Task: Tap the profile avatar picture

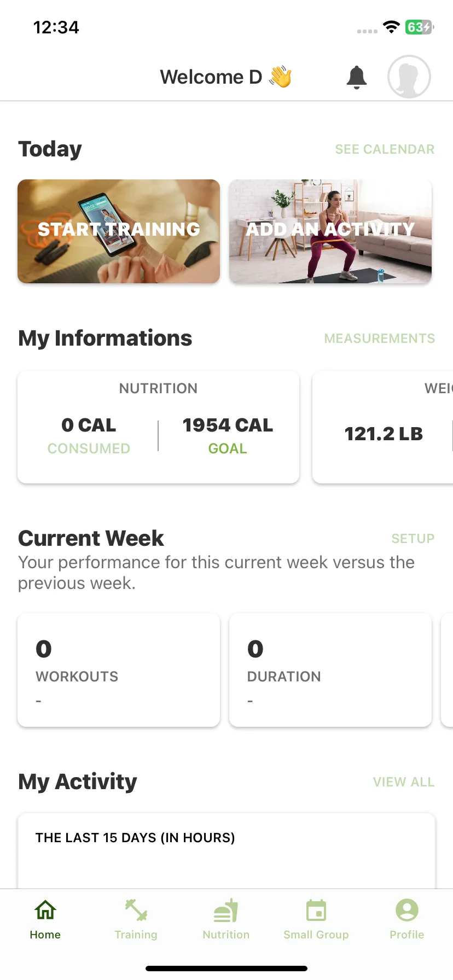Action: coord(409,77)
